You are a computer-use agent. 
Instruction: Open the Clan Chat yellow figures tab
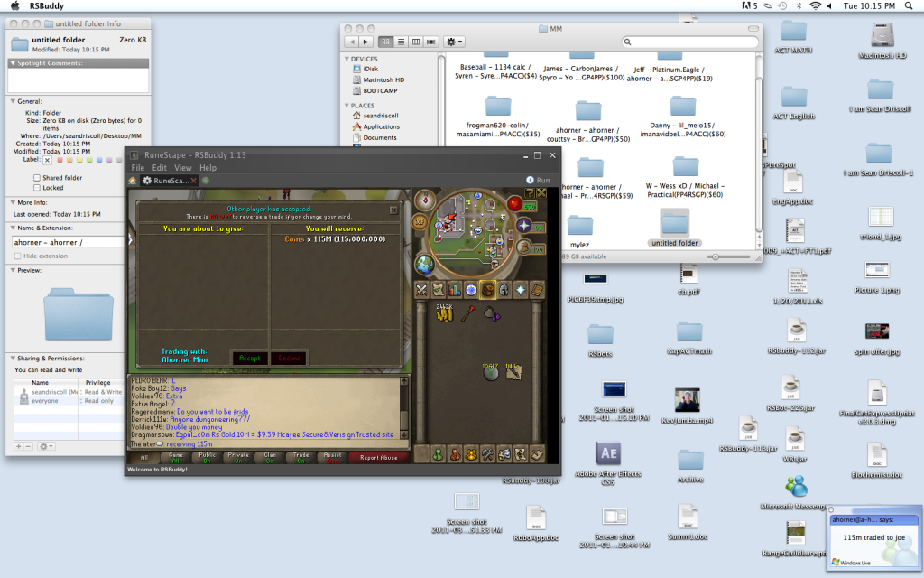pos(471,454)
